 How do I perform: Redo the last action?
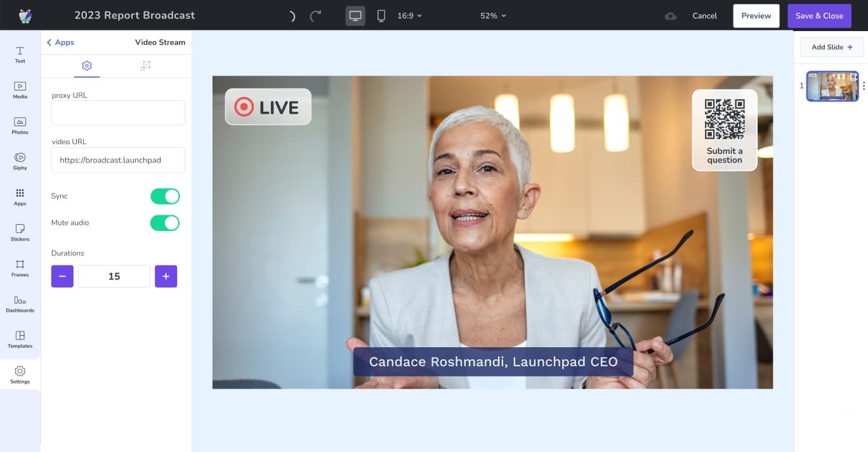[315, 16]
